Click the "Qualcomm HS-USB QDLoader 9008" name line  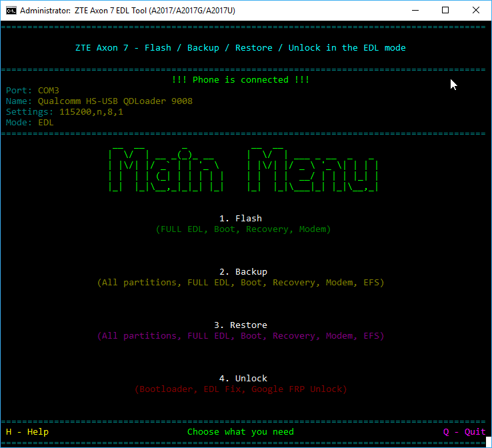pyautogui.click(x=99, y=101)
